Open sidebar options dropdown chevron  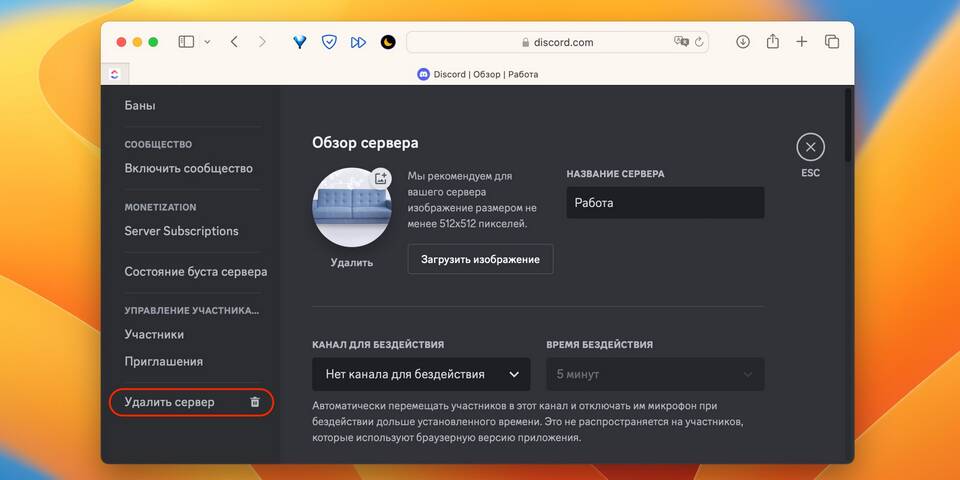[x=207, y=42]
